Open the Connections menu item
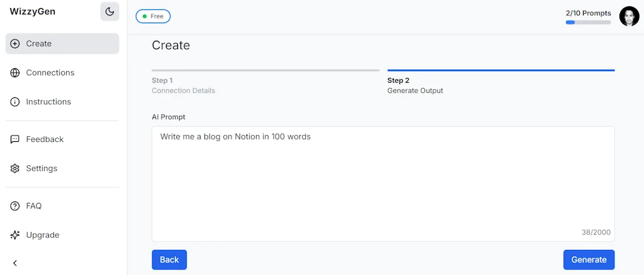 (x=50, y=73)
